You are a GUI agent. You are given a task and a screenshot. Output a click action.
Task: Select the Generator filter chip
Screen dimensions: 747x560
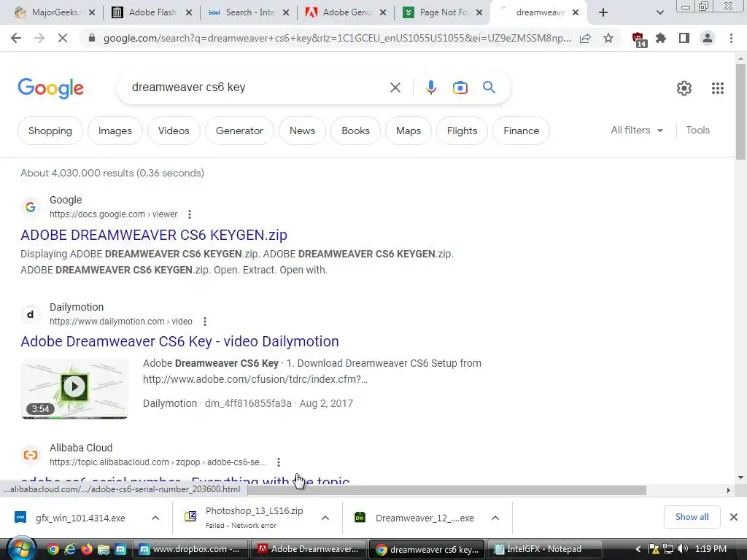coord(239,131)
